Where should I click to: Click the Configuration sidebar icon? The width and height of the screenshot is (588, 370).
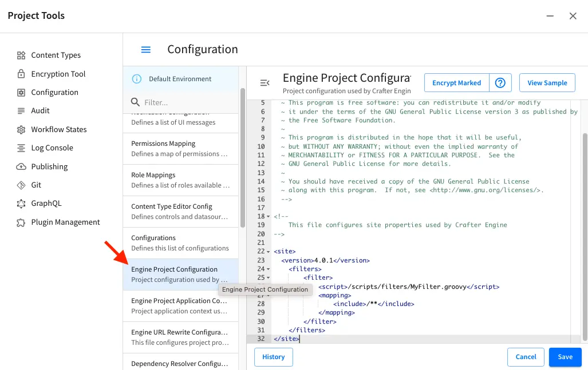coord(21,93)
